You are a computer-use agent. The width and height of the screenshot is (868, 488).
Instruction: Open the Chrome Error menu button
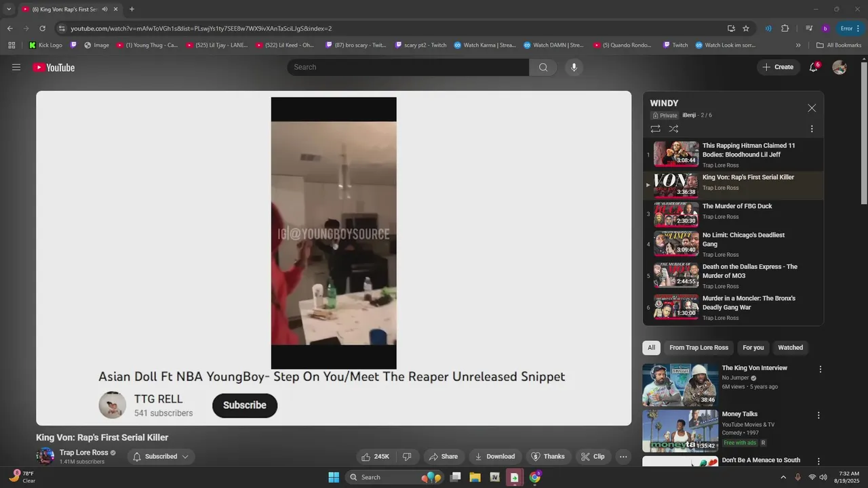pyautogui.click(x=851, y=28)
